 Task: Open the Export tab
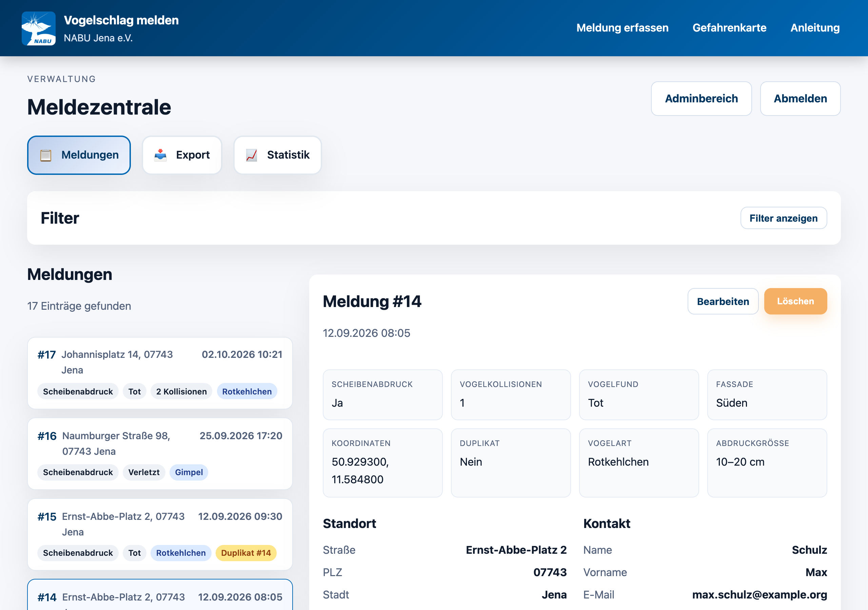tap(182, 155)
